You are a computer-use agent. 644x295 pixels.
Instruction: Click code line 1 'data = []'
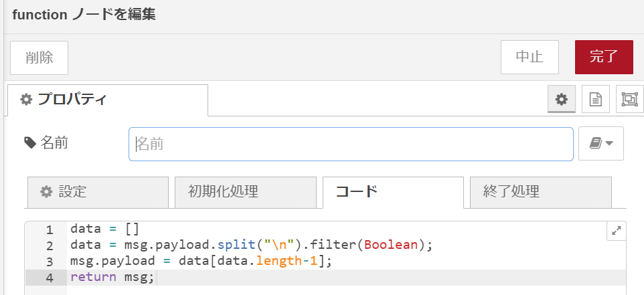tap(105, 229)
